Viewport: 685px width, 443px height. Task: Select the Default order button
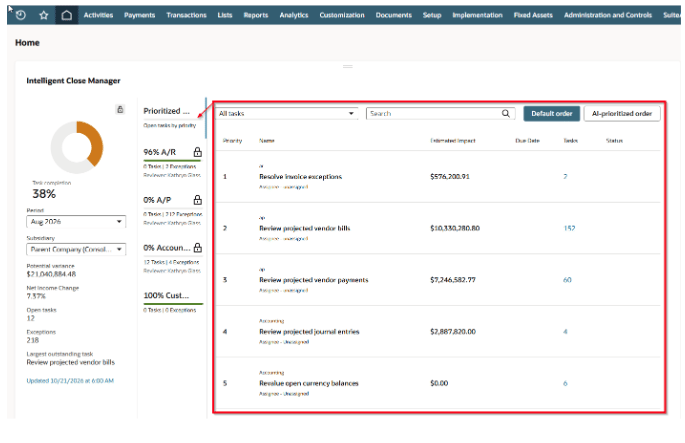click(551, 114)
